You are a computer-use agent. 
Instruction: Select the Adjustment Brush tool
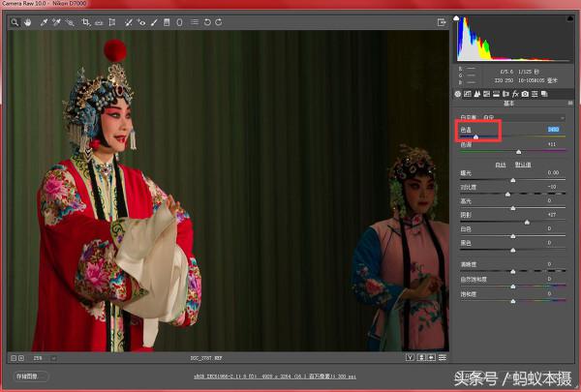154,22
